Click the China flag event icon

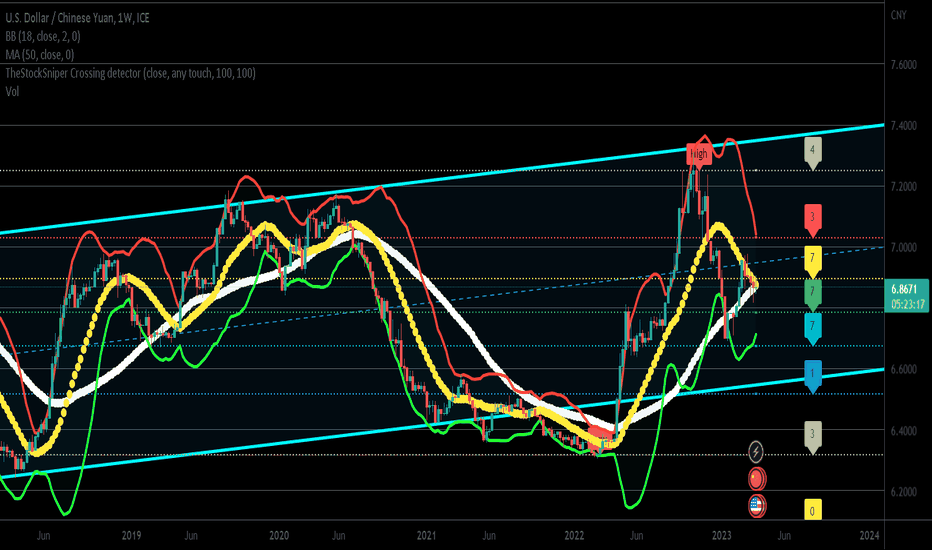(757, 478)
